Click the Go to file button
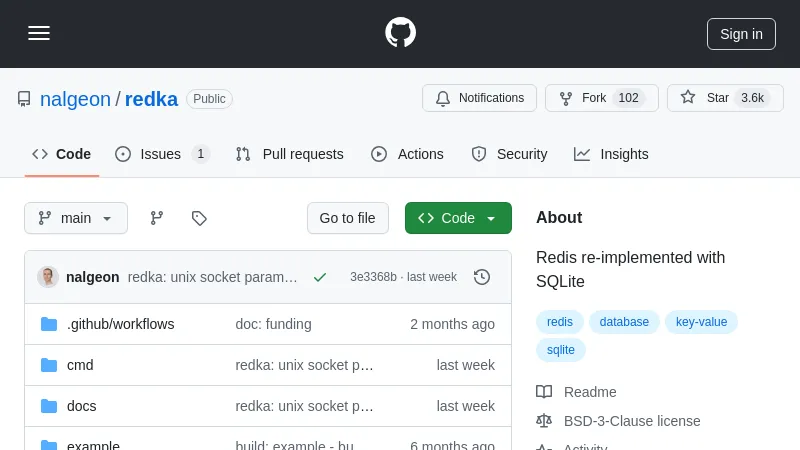This screenshot has width=800, height=450. [347, 218]
